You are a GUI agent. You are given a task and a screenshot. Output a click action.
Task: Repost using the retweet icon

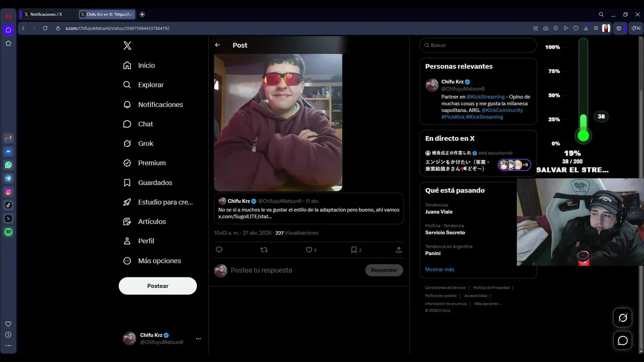pos(264,250)
